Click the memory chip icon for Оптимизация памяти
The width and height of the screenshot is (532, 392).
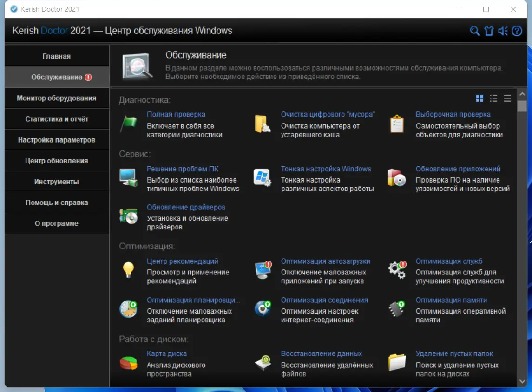point(396,310)
